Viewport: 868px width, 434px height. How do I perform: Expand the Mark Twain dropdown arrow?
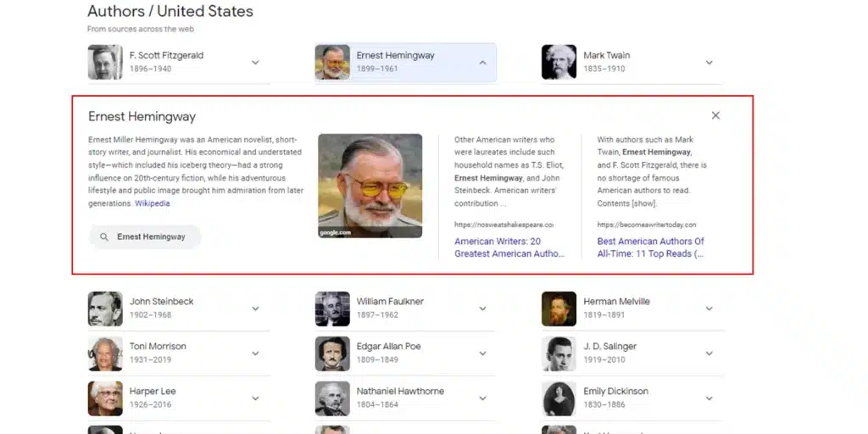click(709, 63)
